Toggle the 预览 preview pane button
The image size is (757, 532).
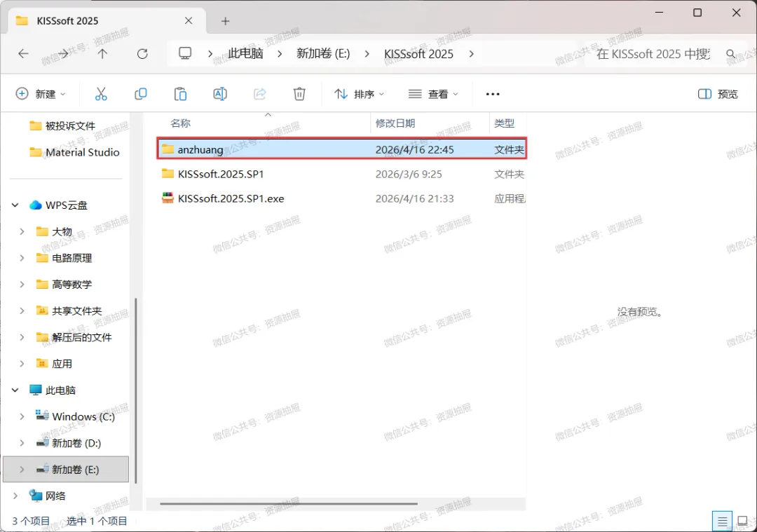(718, 94)
